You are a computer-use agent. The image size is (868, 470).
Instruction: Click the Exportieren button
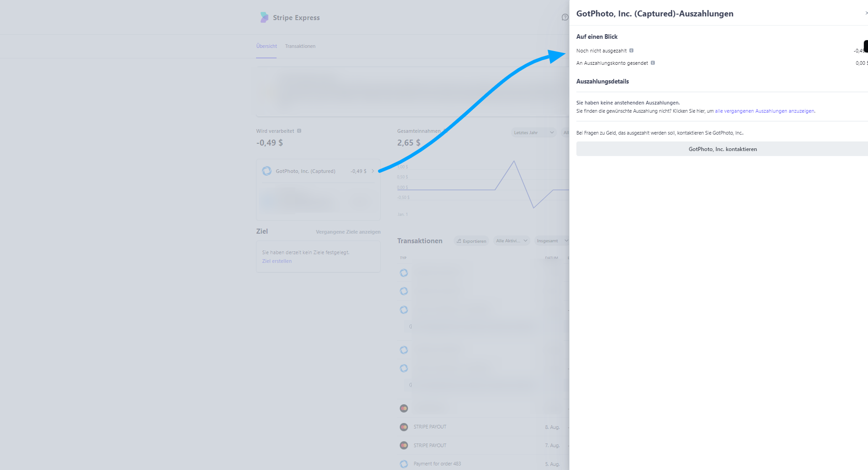coord(471,241)
